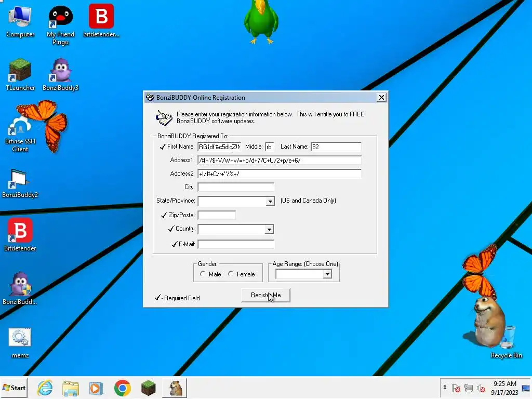Click in the Address2 field
This screenshot has height=399, width=532.
click(279, 174)
